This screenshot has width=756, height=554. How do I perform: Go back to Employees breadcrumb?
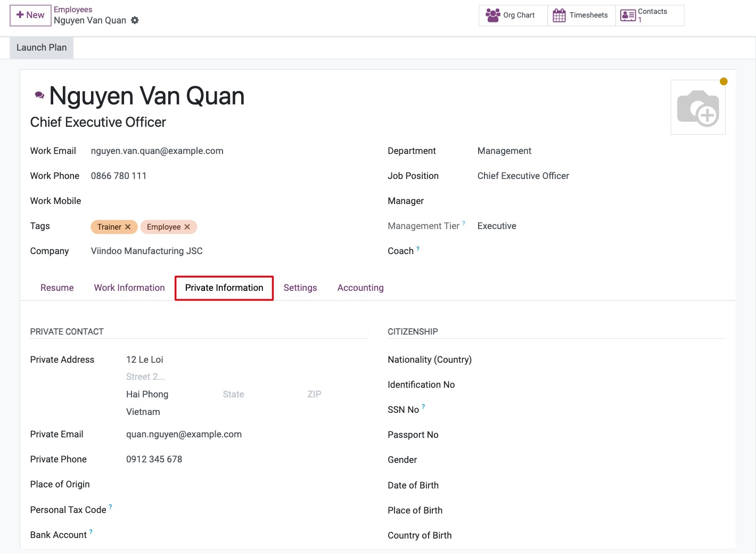(73, 10)
